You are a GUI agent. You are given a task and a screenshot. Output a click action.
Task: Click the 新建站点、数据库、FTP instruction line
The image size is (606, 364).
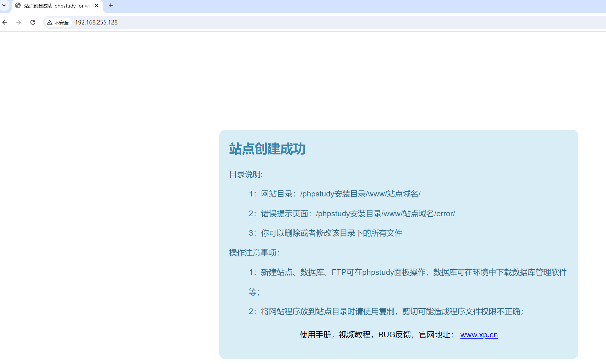click(407, 272)
